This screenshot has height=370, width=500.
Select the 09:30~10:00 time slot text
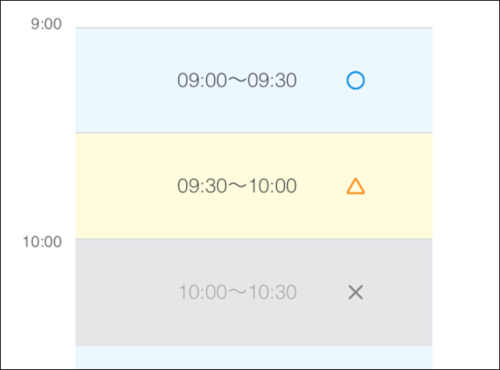(x=237, y=186)
